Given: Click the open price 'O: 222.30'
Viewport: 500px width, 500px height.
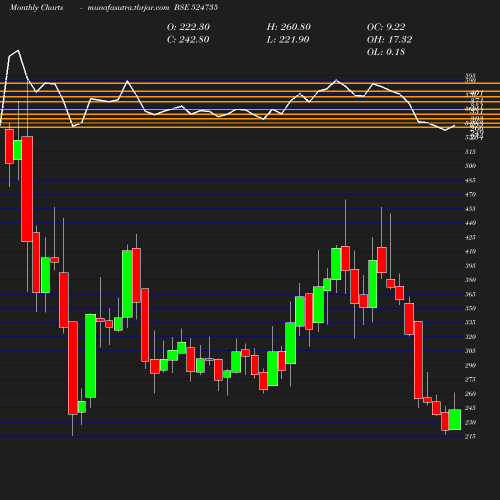Looking at the screenshot, I should point(188,27).
